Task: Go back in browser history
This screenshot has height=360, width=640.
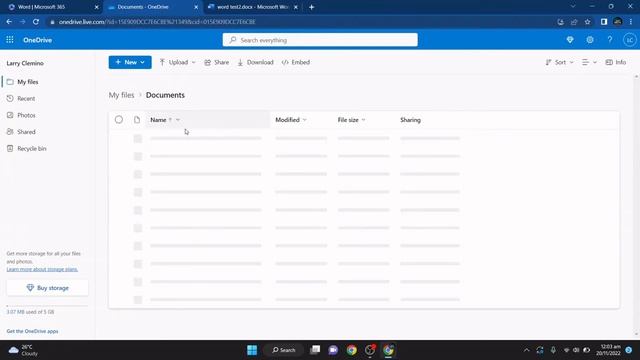Action: 9,22
